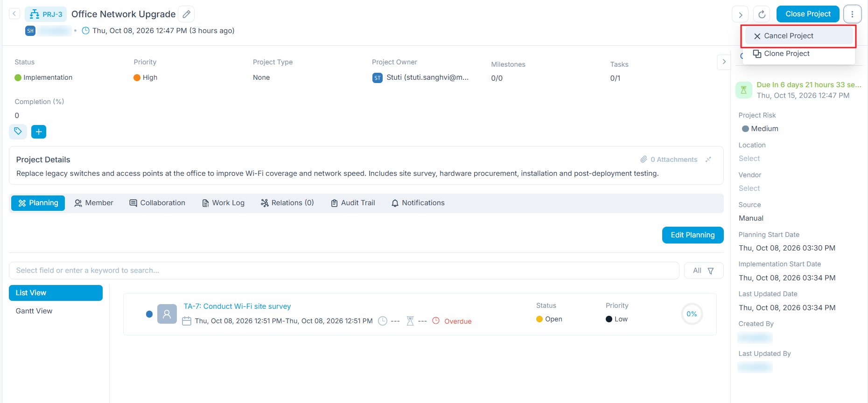Click the tag icon below Completion
Image resolution: width=868 pixels, height=403 pixels.
(x=18, y=132)
